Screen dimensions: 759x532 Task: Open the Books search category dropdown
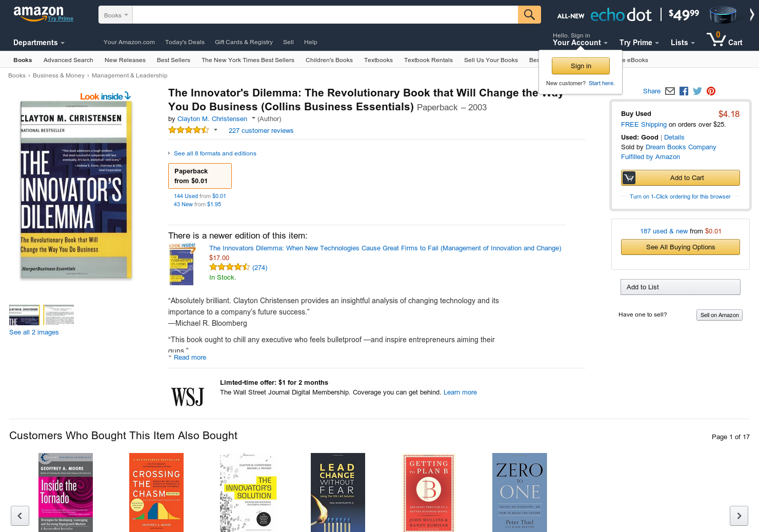pyautogui.click(x=115, y=15)
